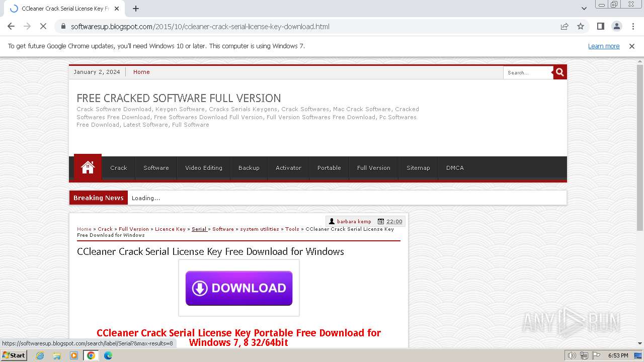Click the network tray icon
This screenshot has height=362, width=644.
(584, 355)
